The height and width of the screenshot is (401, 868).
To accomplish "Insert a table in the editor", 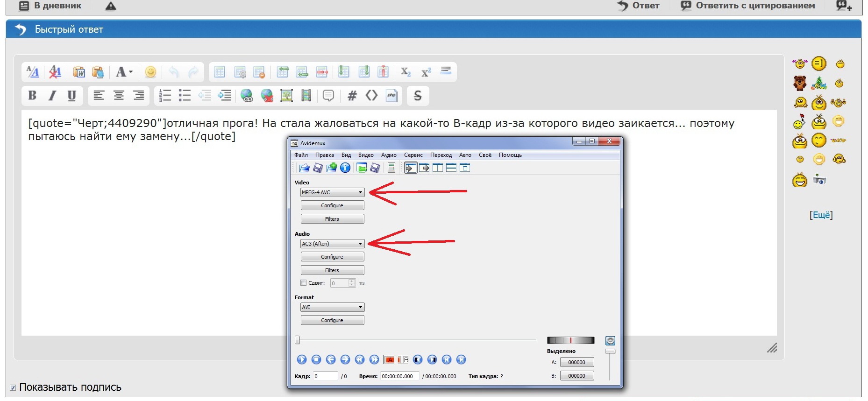I will 219,72.
